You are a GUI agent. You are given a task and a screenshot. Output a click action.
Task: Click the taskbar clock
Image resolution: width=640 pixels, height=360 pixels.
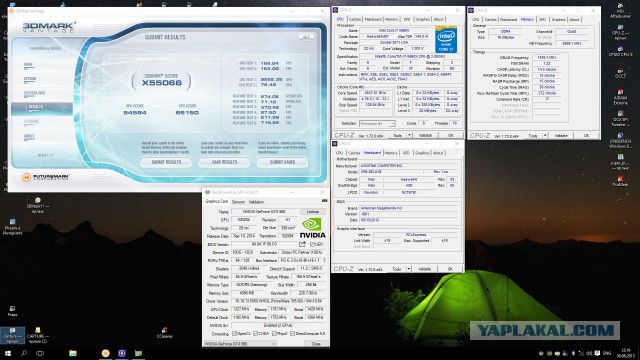pyautogui.click(x=625, y=353)
